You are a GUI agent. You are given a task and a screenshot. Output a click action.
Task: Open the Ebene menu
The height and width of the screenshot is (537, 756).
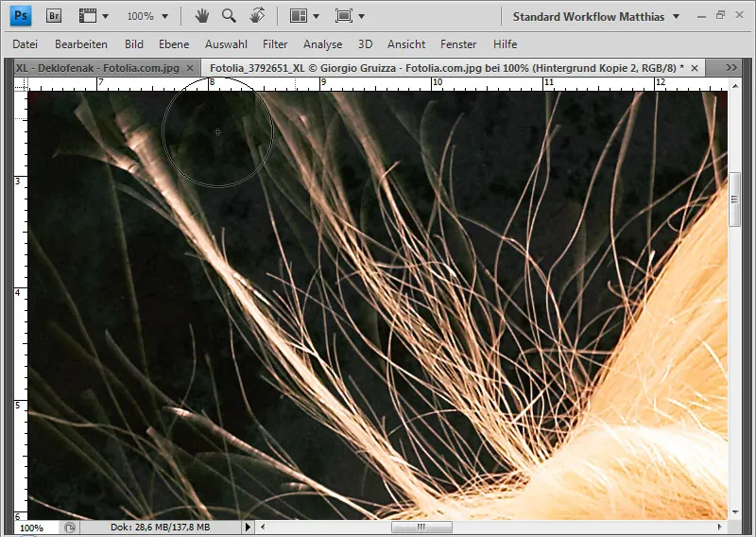[174, 44]
